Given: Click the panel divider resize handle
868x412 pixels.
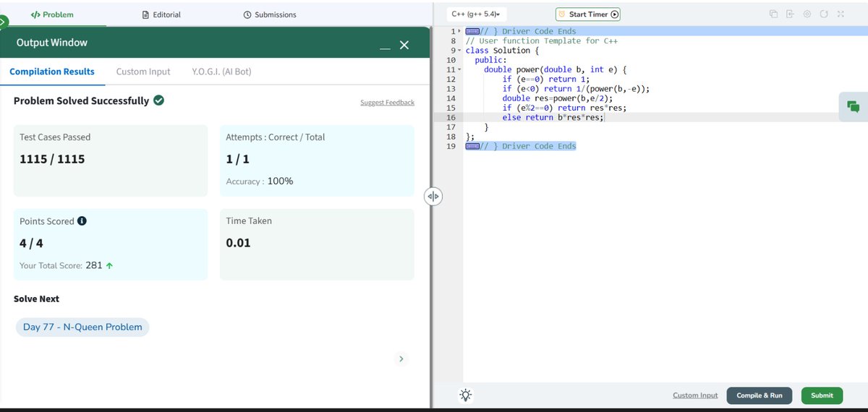Looking at the screenshot, I should [x=433, y=196].
